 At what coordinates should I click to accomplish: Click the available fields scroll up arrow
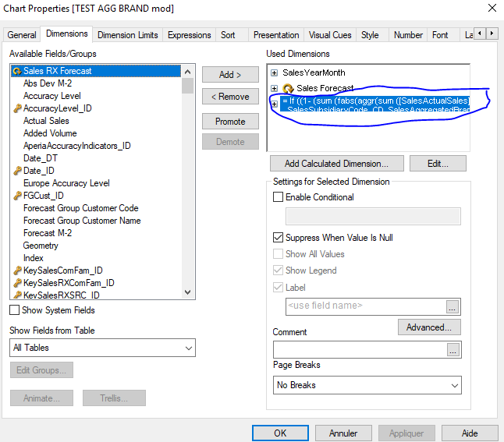188,72
